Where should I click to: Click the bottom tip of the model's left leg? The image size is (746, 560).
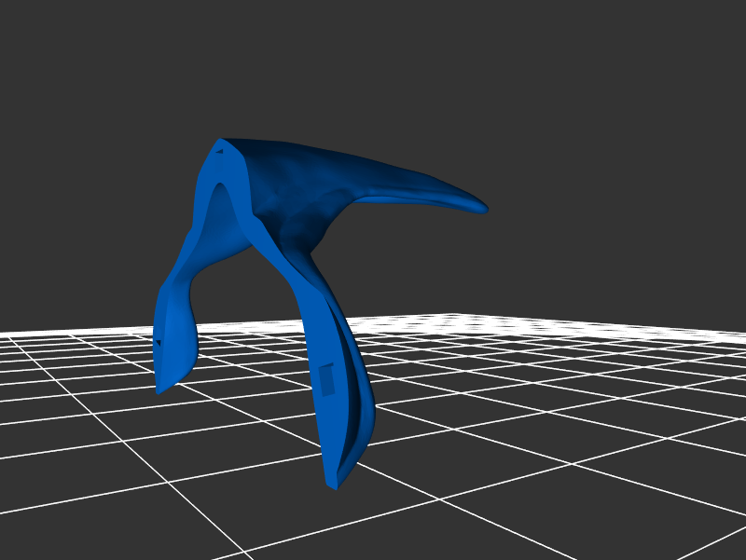(x=160, y=389)
